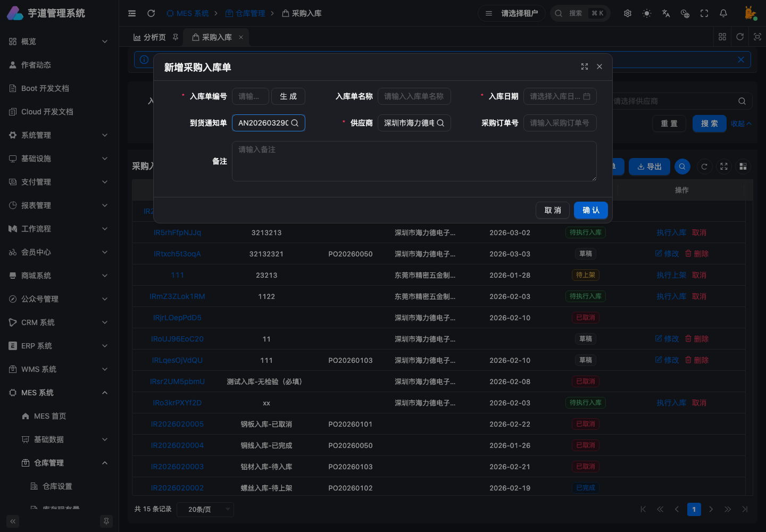Image resolution: width=766 pixels, height=532 pixels.
Task: Refresh the table data
Action: (704, 167)
